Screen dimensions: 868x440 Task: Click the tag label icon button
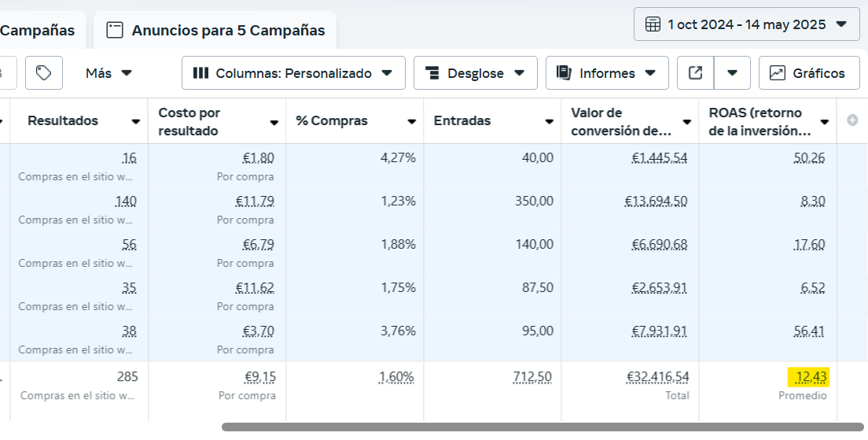[44, 73]
